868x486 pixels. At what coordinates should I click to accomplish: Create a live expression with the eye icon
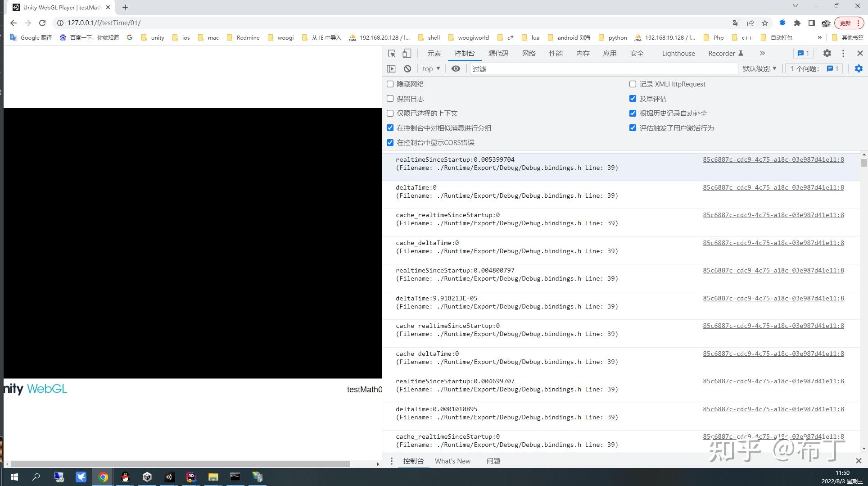pos(456,68)
